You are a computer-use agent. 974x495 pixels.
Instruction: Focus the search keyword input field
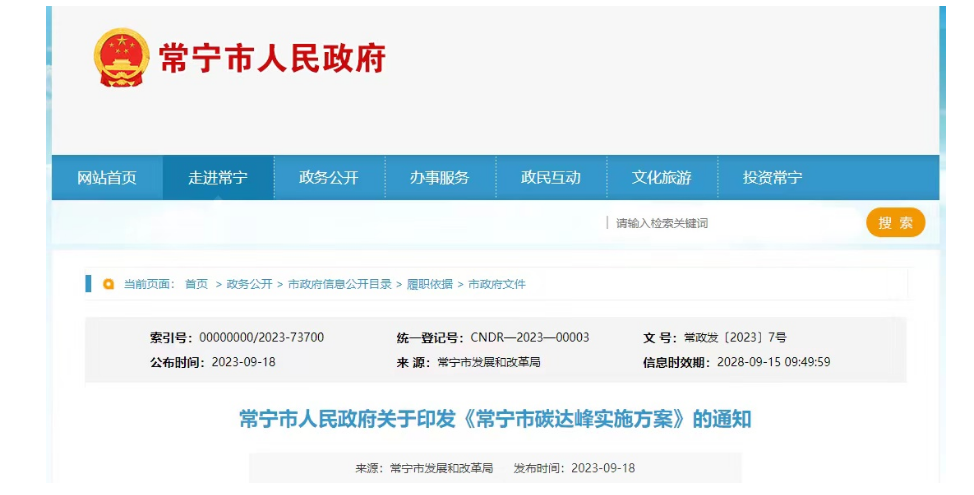click(x=730, y=223)
